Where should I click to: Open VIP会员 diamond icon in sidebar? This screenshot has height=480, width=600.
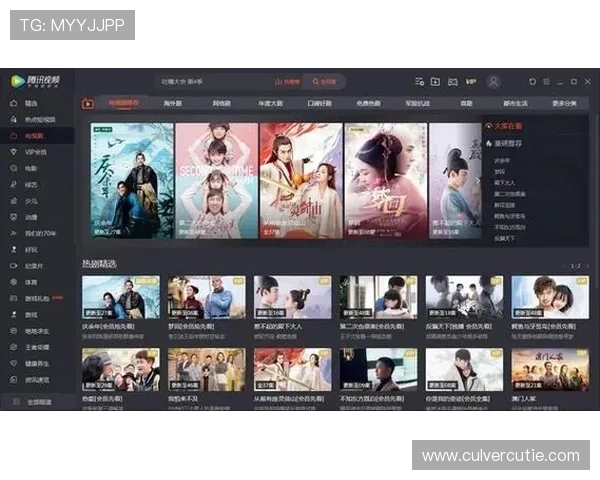click(13, 152)
